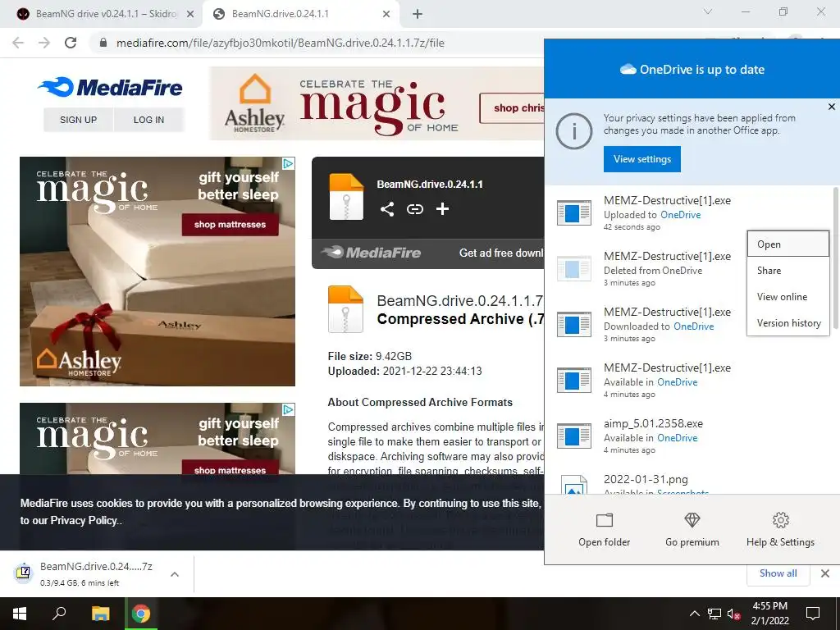Click the MediaFire logo
This screenshot has height=630, width=840.
point(110,87)
